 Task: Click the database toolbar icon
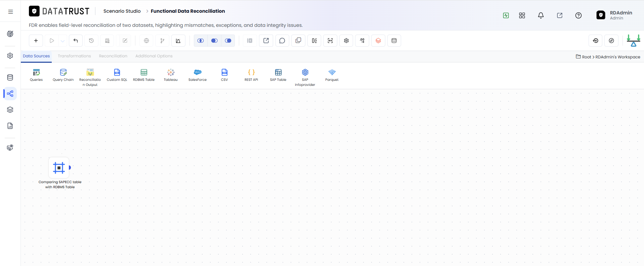(x=394, y=41)
